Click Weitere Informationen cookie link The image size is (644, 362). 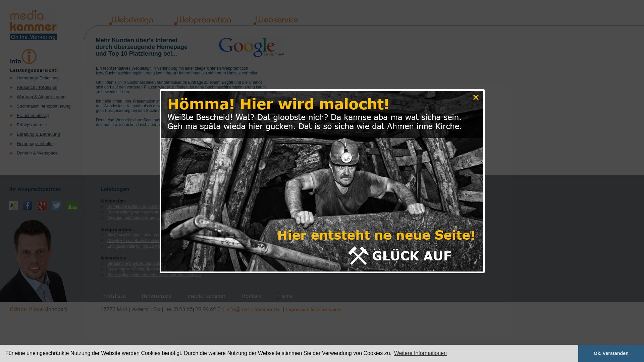point(420,353)
